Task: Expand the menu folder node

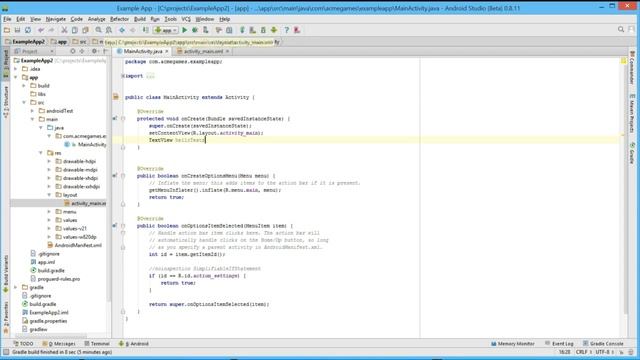Action: pyautogui.click(x=49, y=211)
